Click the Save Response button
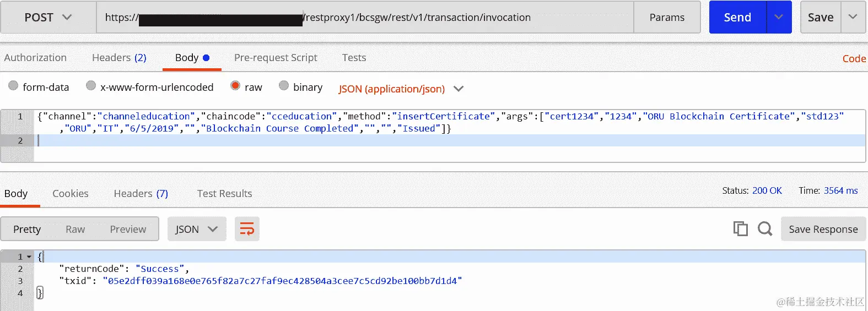Image resolution: width=868 pixels, height=311 pixels. pyautogui.click(x=823, y=229)
